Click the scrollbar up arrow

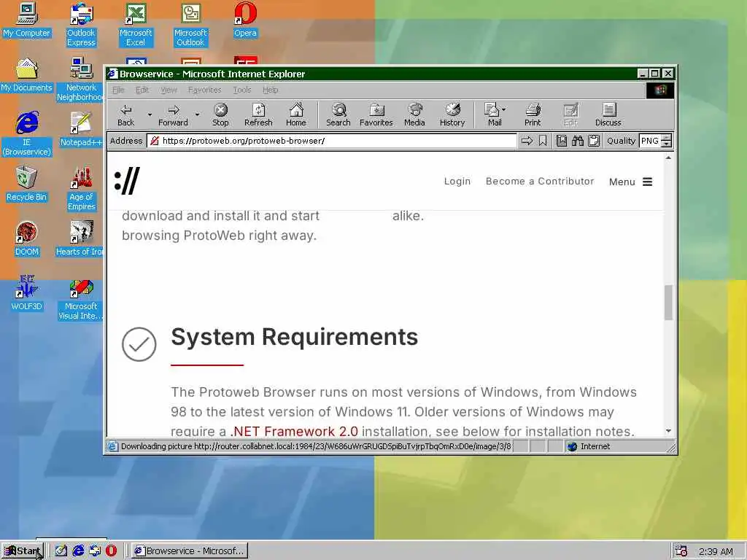[668, 157]
